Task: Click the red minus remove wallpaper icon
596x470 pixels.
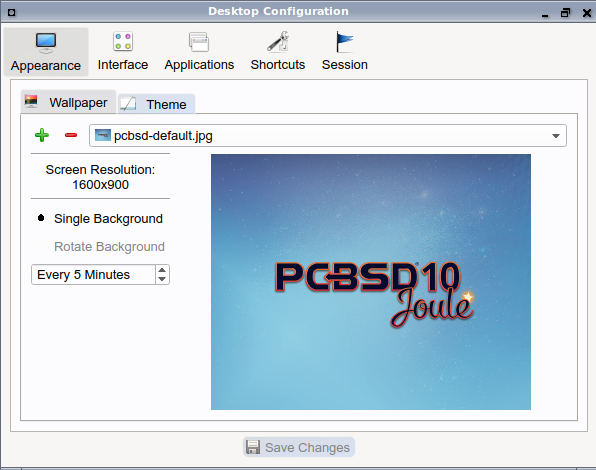Action: [x=71, y=135]
